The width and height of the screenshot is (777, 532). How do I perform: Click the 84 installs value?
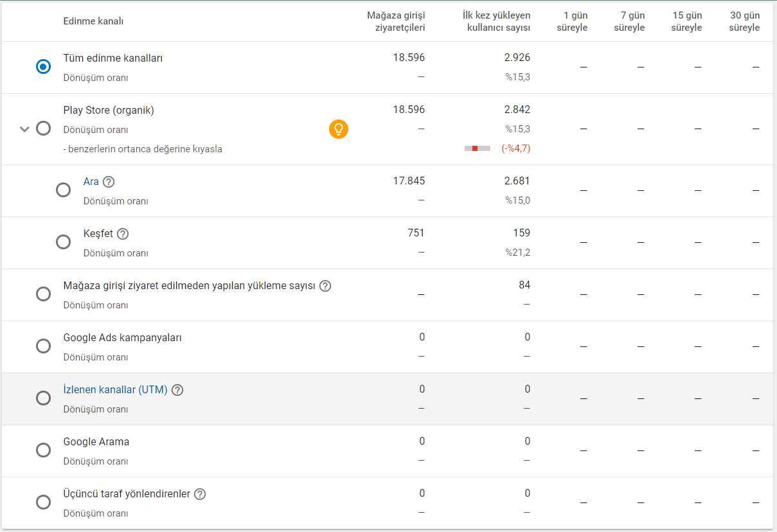(524, 285)
